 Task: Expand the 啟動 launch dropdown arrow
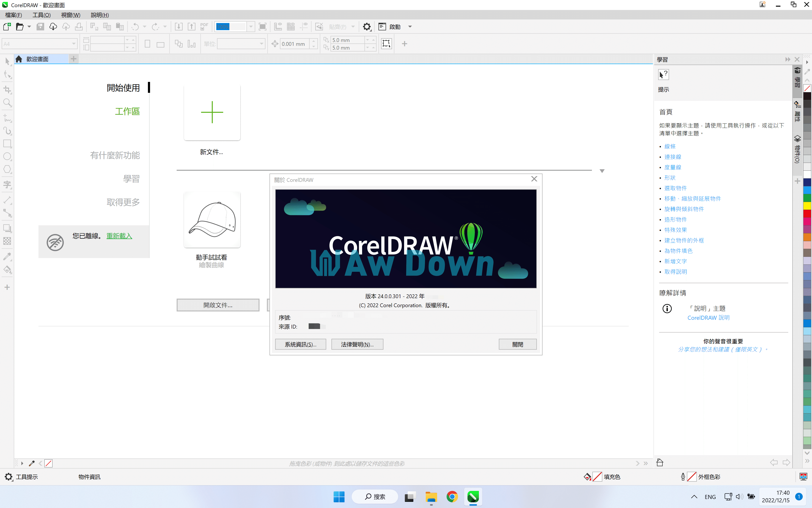pos(410,27)
